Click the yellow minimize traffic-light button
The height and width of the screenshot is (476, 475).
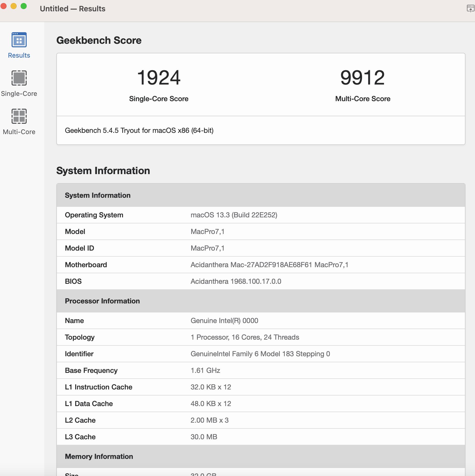[x=14, y=6]
